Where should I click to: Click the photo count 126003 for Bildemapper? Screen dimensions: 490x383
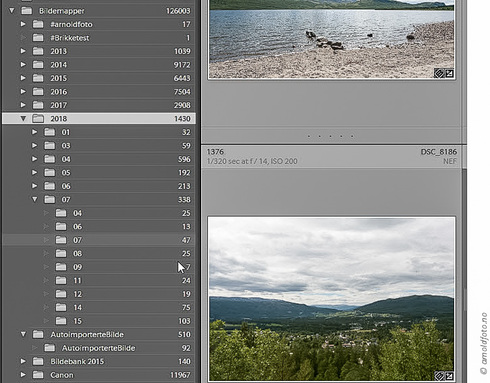pos(178,11)
